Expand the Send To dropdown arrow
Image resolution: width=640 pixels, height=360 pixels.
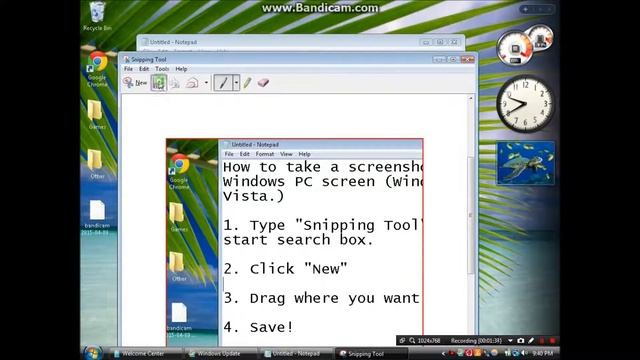pos(206,83)
